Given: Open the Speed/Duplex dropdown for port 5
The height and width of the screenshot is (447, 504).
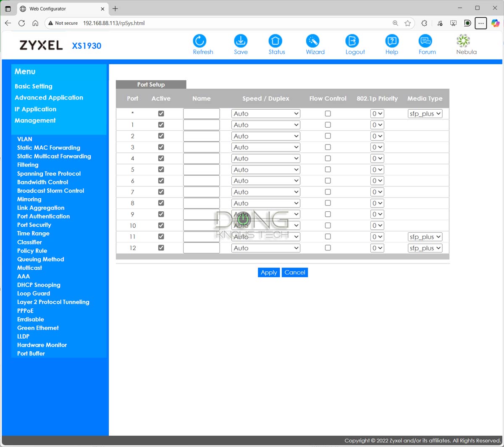Looking at the screenshot, I should click(x=265, y=169).
